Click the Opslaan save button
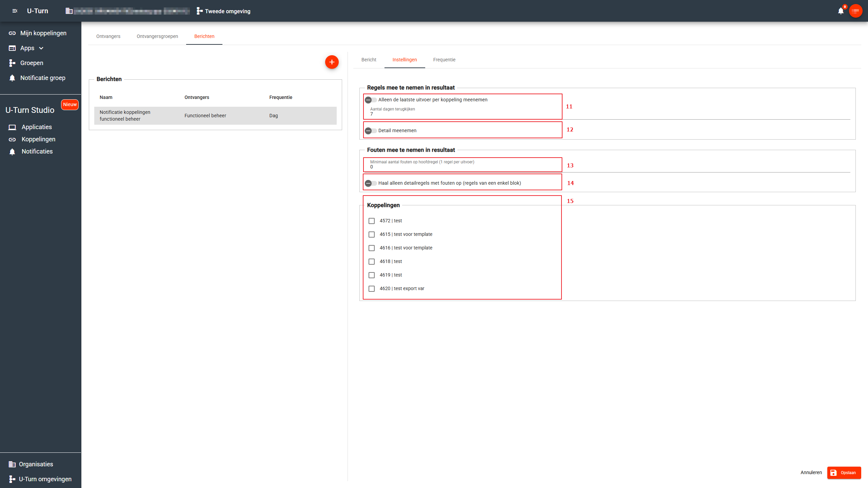Viewport: 868px width, 488px height. pos(844,473)
